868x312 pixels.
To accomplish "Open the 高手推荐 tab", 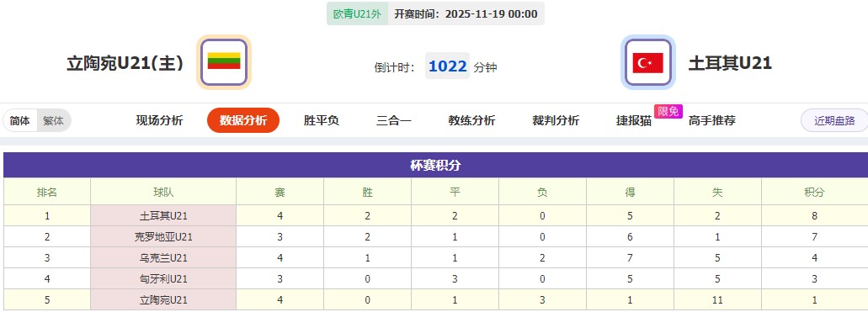I will [712, 120].
